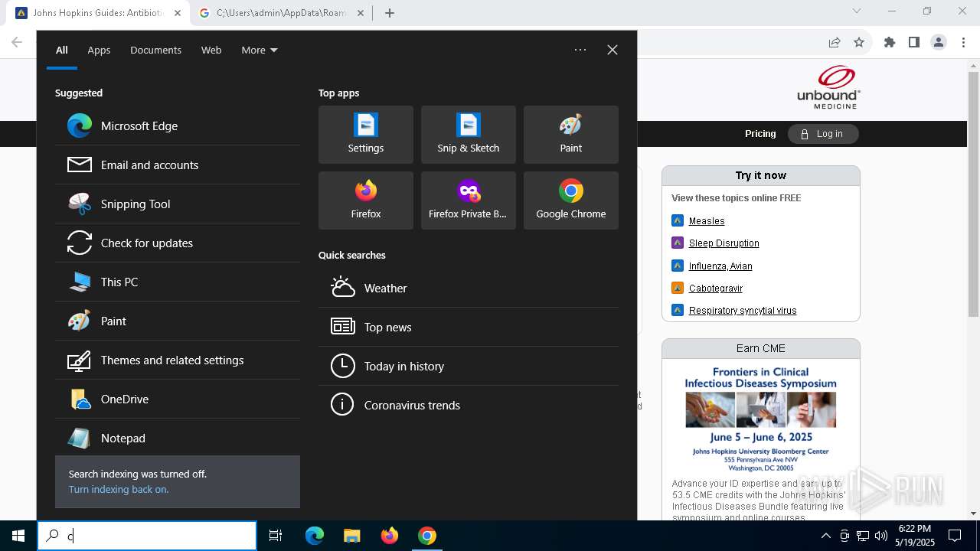
Task: Open the Cabotegravir topic link
Action: (716, 289)
